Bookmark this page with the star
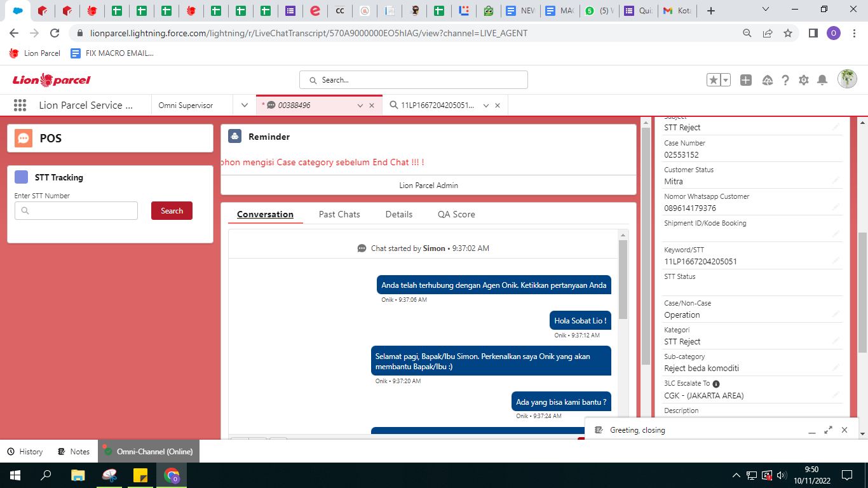868x488 pixels. click(788, 33)
